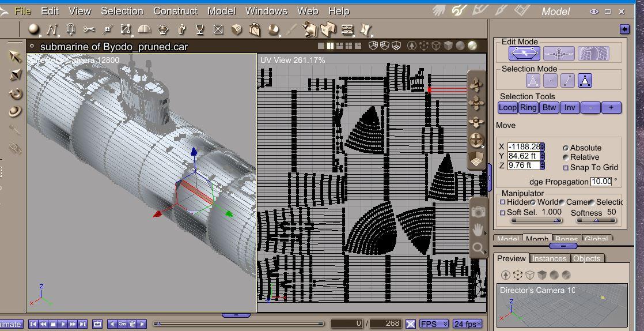The height and width of the screenshot is (331, 644).
Task: Select the polyline drawing tool
Action: (52, 29)
